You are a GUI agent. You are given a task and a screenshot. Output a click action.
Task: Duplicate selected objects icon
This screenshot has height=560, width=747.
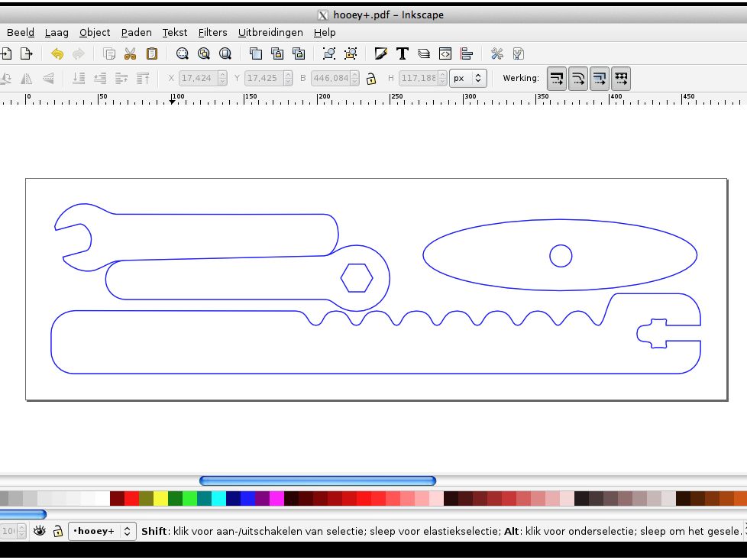[256, 53]
